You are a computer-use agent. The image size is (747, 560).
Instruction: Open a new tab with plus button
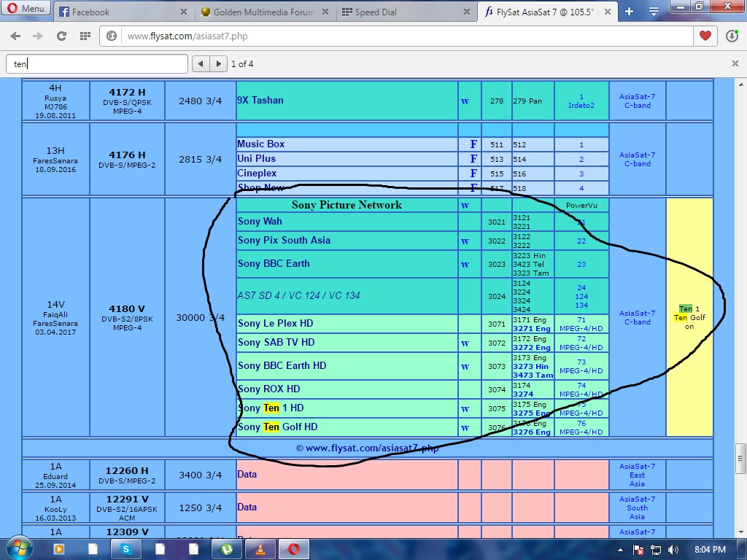click(630, 12)
